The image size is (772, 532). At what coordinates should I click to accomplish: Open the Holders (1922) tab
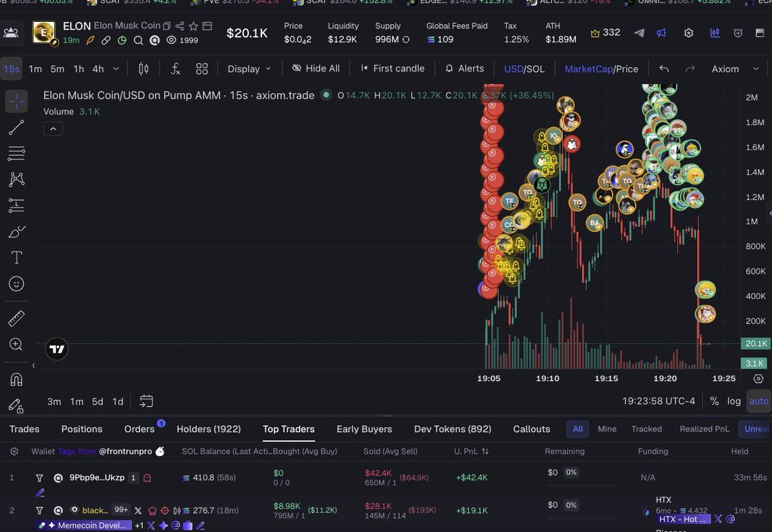click(x=209, y=429)
